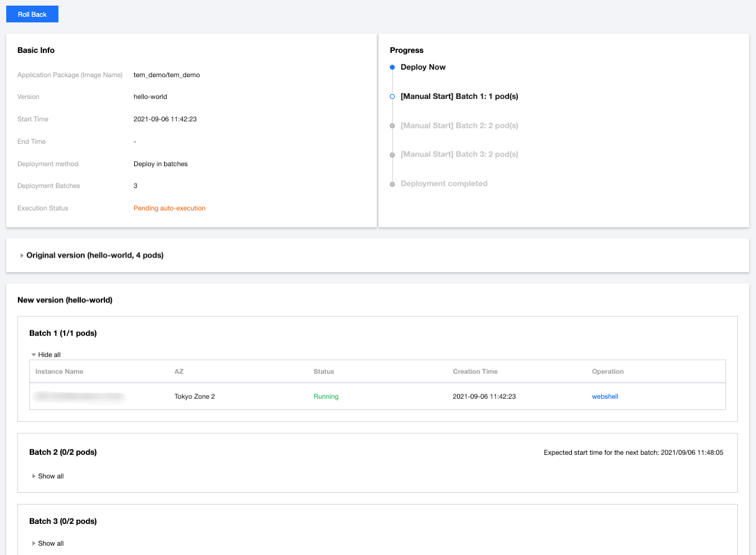Open the webshell link for Batch 1 pod

605,396
